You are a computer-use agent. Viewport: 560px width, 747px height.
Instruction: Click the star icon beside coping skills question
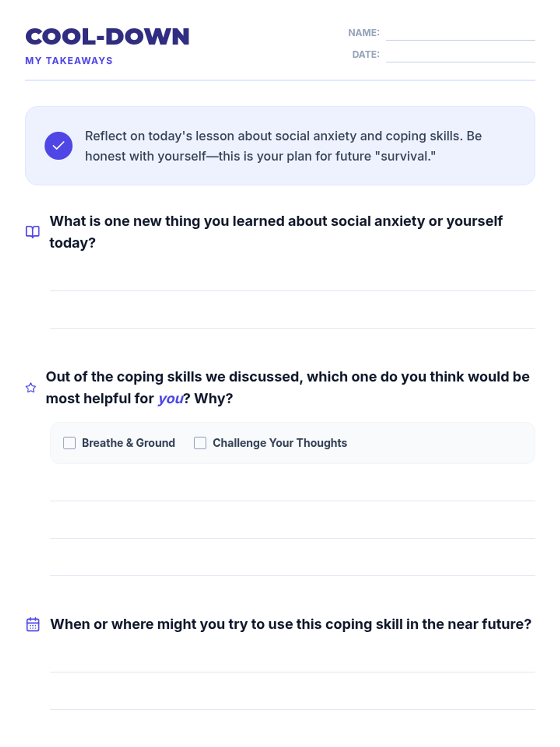click(31, 388)
